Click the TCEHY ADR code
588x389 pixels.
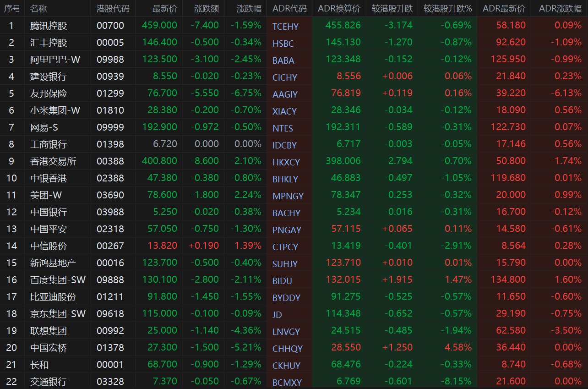[285, 27]
